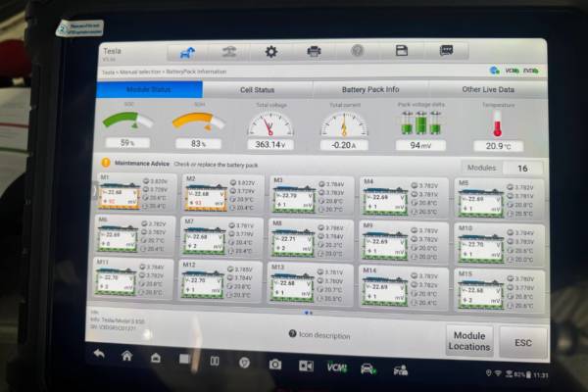Open the message feedback icon
Screen dimensions: 588x392
446,52
